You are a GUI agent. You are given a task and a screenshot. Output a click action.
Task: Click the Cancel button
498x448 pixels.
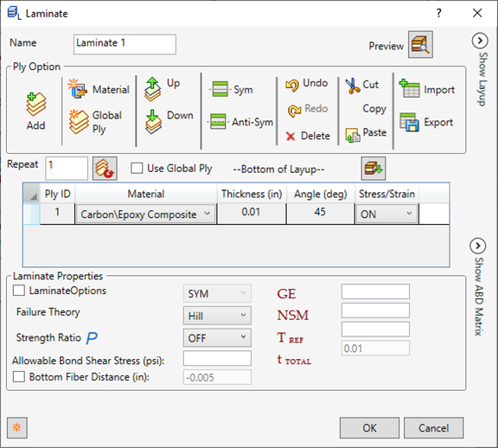(433, 427)
